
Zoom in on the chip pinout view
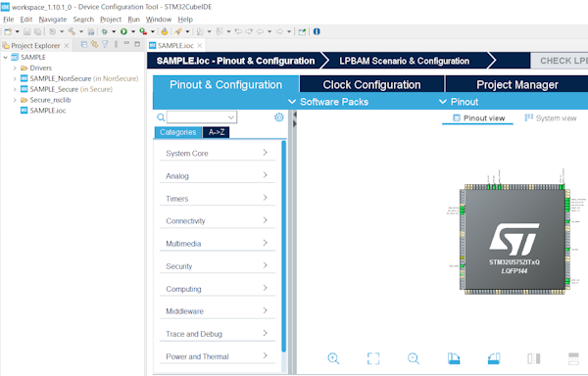[x=333, y=358]
